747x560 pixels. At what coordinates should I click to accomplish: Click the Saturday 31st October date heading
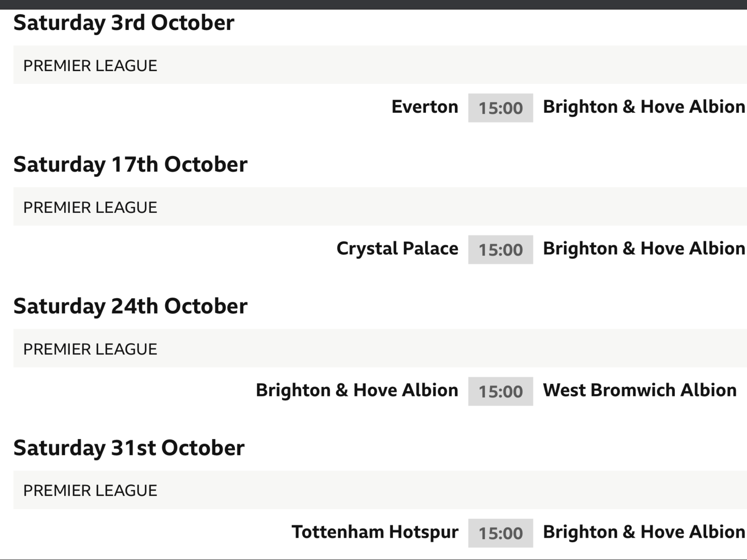129,448
